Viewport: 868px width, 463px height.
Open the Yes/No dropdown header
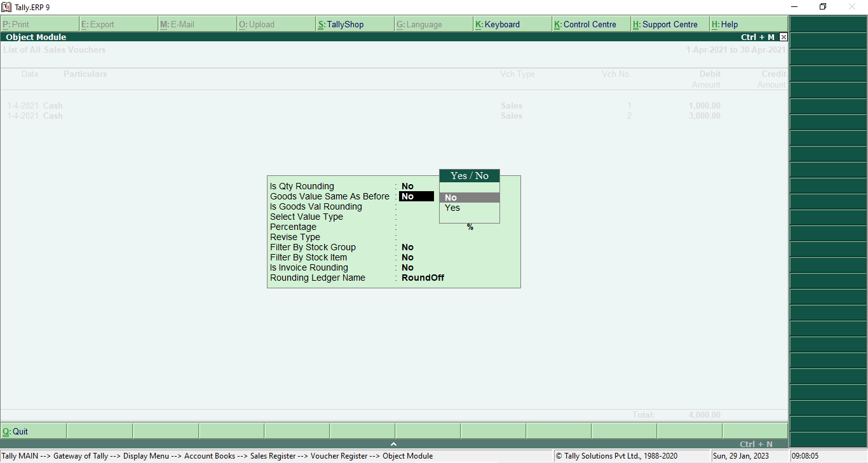tap(469, 175)
